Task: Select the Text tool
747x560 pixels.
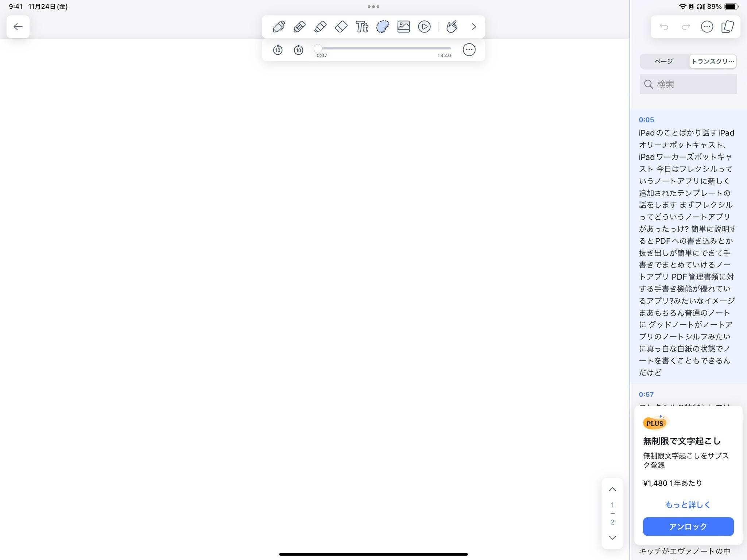Action: tap(361, 26)
